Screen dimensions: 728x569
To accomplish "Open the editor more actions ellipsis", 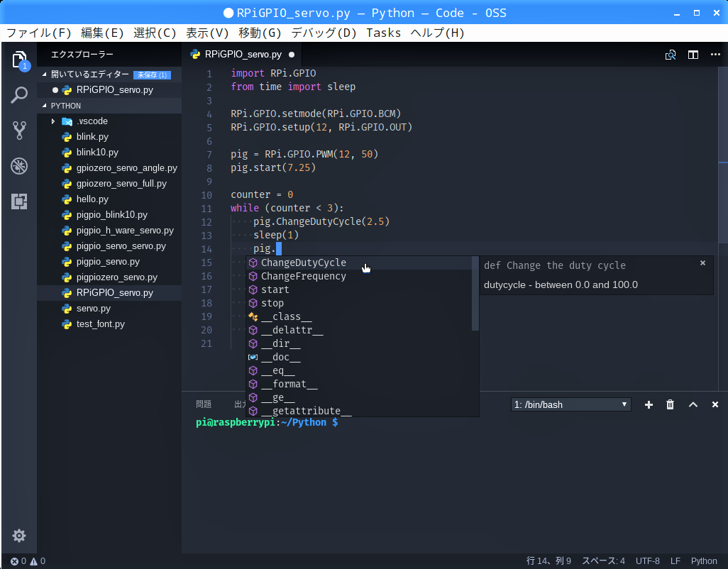I will point(715,55).
